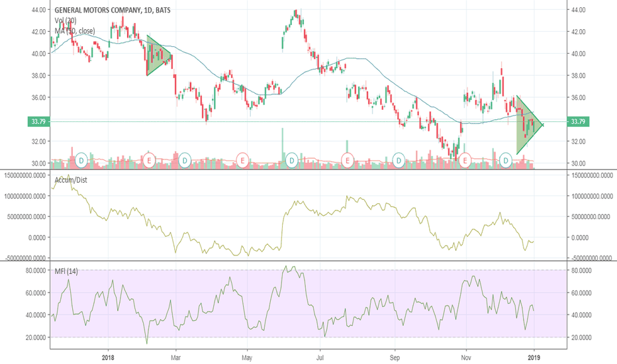Click the Jul label on the time axis
Viewport: 617px width, 364px height.
pyautogui.click(x=320, y=357)
